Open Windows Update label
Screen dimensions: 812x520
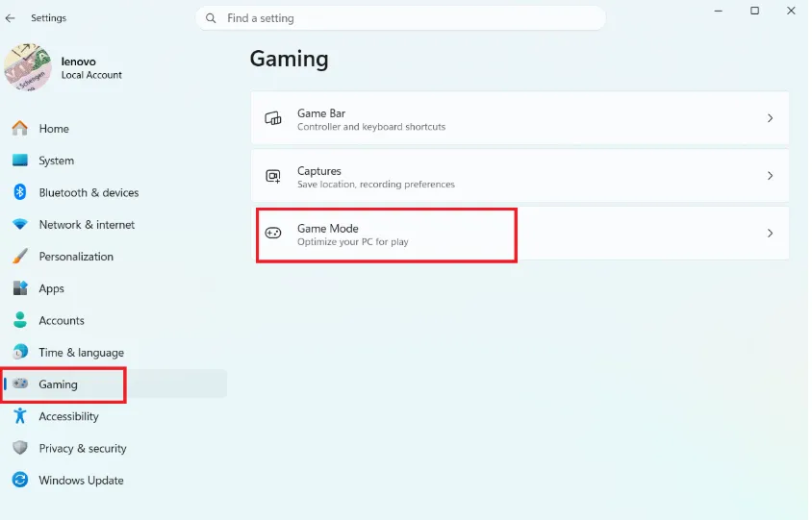(x=82, y=481)
